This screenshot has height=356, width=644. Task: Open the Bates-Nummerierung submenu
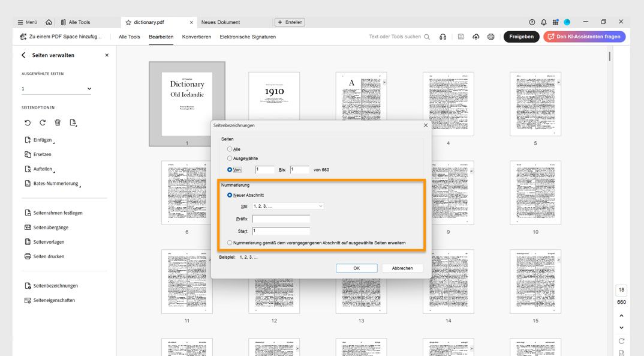click(53, 184)
